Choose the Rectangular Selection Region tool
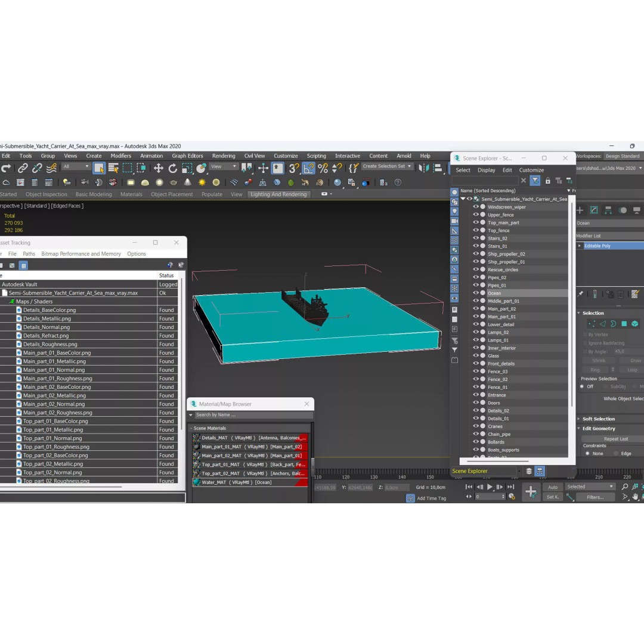 (x=128, y=168)
